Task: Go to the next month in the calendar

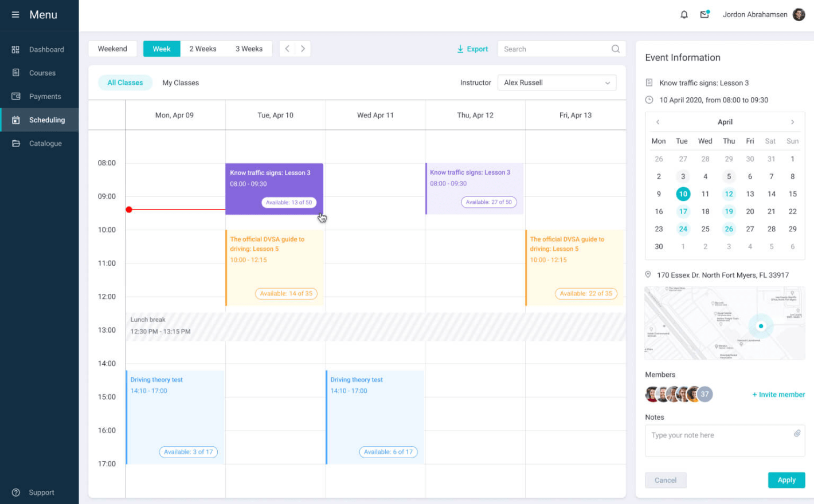Action: click(793, 122)
